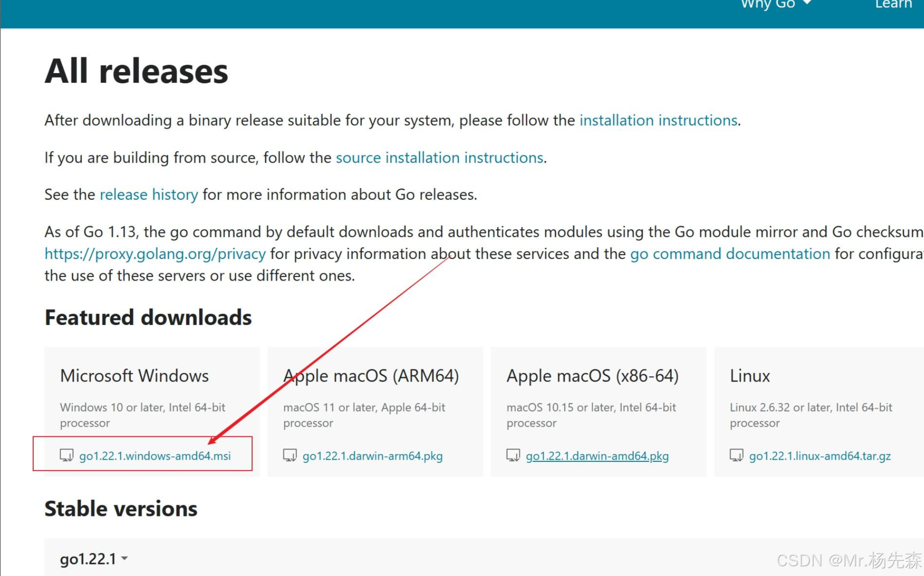Open the source installation instructions link
Viewport: 924px width, 576px height.
click(439, 158)
